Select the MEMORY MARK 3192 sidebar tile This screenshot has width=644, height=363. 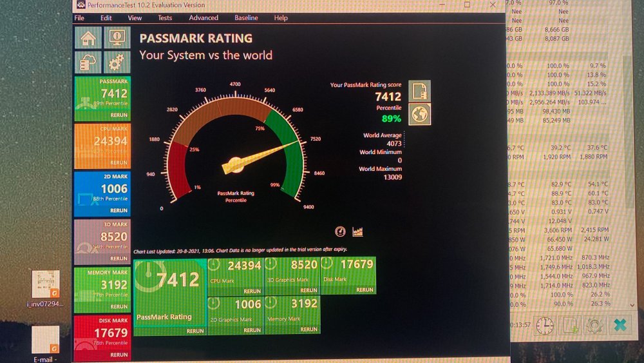[102, 290]
